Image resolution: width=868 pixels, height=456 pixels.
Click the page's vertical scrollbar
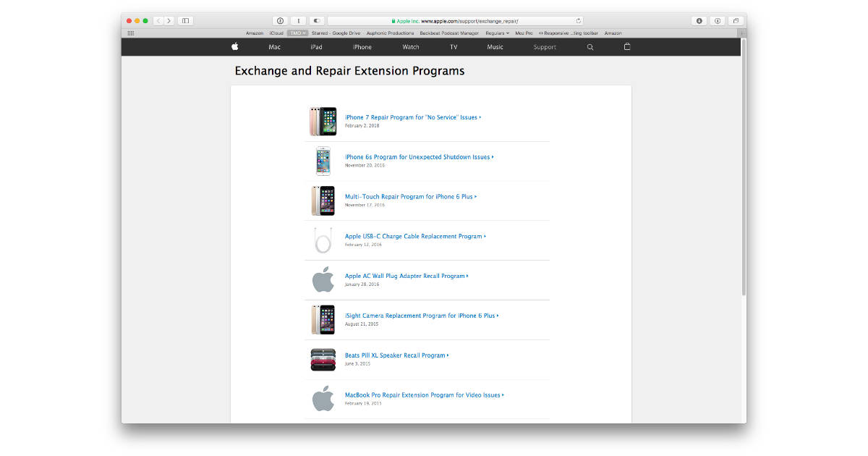click(743, 166)
